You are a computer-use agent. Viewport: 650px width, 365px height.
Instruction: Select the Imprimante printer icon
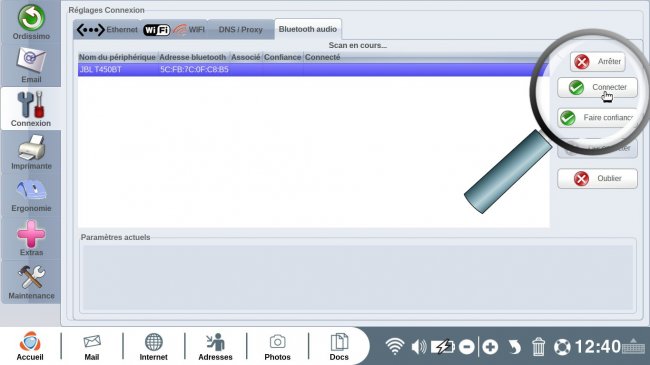click(x=31, y=153)
